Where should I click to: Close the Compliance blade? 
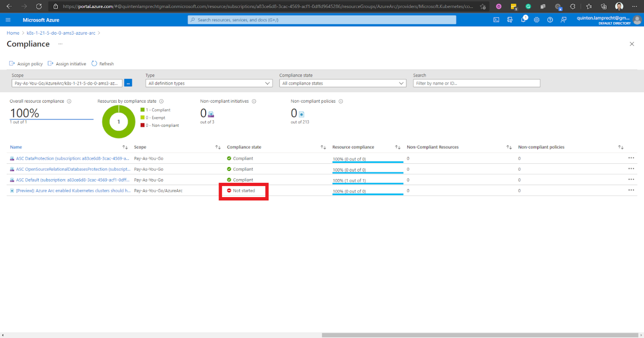click(632, 44)
